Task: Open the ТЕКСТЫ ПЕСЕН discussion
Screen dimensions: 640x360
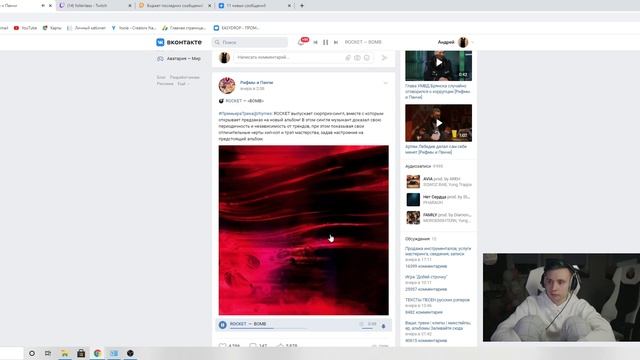Action: tap(437, 300)
